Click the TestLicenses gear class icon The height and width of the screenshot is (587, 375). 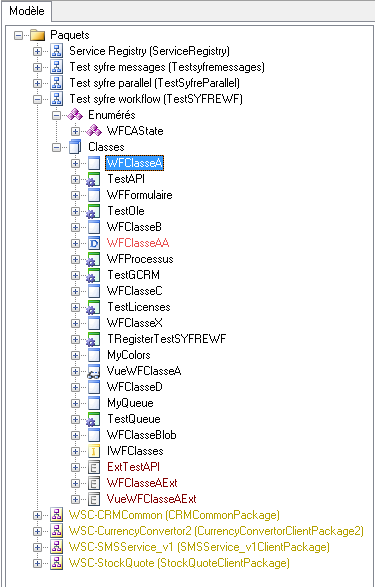pyautogui.click(x=93, y=307)
